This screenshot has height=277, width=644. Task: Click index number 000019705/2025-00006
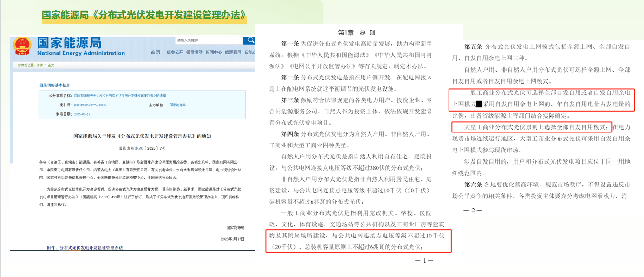(90, 105)
